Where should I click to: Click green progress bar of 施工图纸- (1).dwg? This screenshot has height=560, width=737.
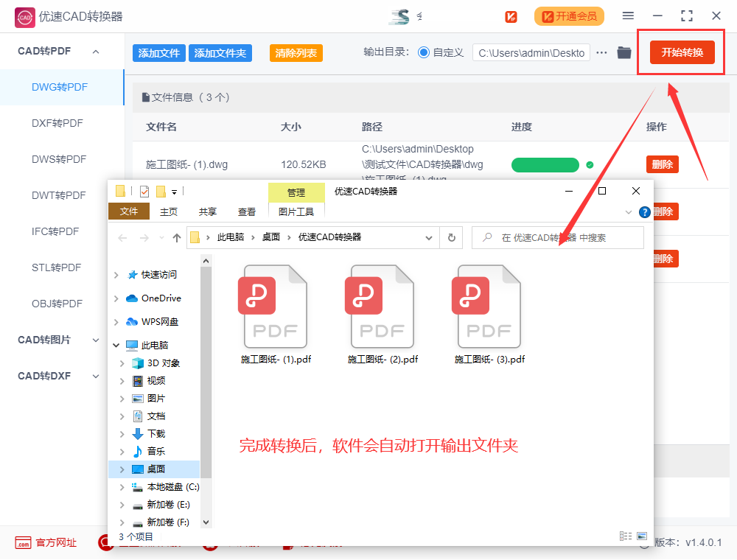[x=545, y=165]
